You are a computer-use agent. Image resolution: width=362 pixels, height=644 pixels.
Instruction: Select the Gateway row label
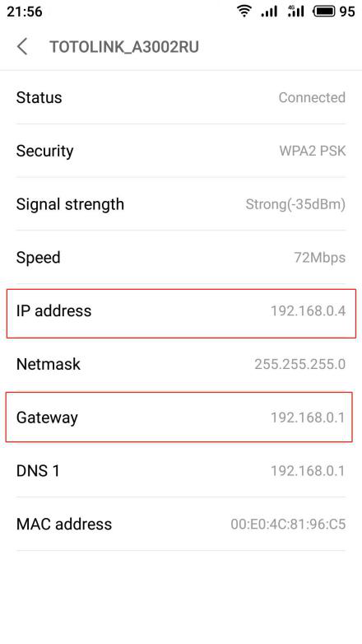[47, 418]
